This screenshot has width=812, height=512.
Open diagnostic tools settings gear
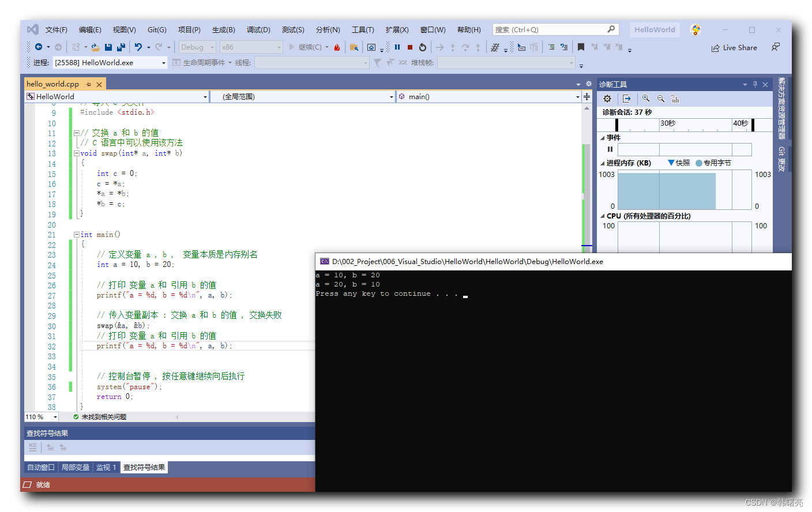click(607, 99)
